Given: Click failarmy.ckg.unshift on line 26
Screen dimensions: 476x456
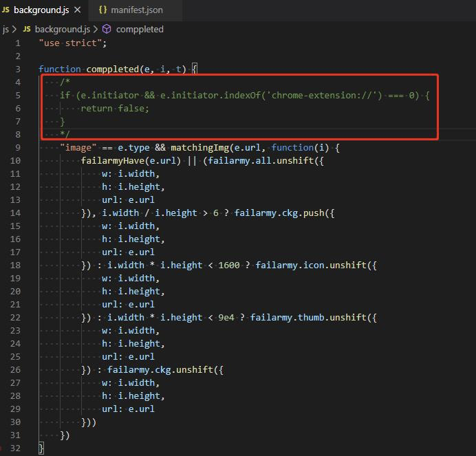Looking at the screenshot, I should 160,370.
